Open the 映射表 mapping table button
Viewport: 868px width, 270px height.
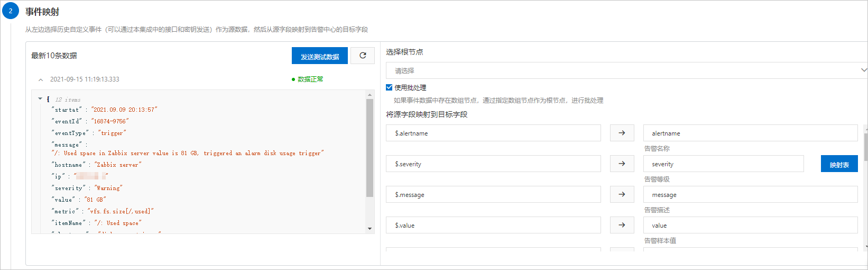(839, 164)
